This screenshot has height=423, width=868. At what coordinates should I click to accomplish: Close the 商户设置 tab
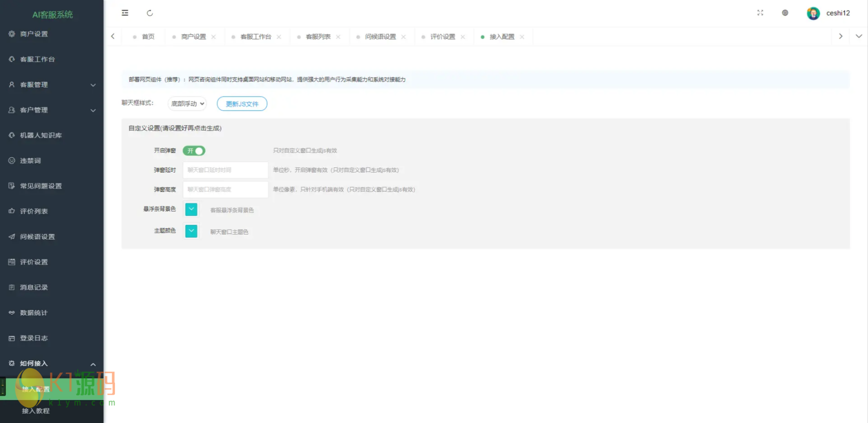[x=213, y=37]
